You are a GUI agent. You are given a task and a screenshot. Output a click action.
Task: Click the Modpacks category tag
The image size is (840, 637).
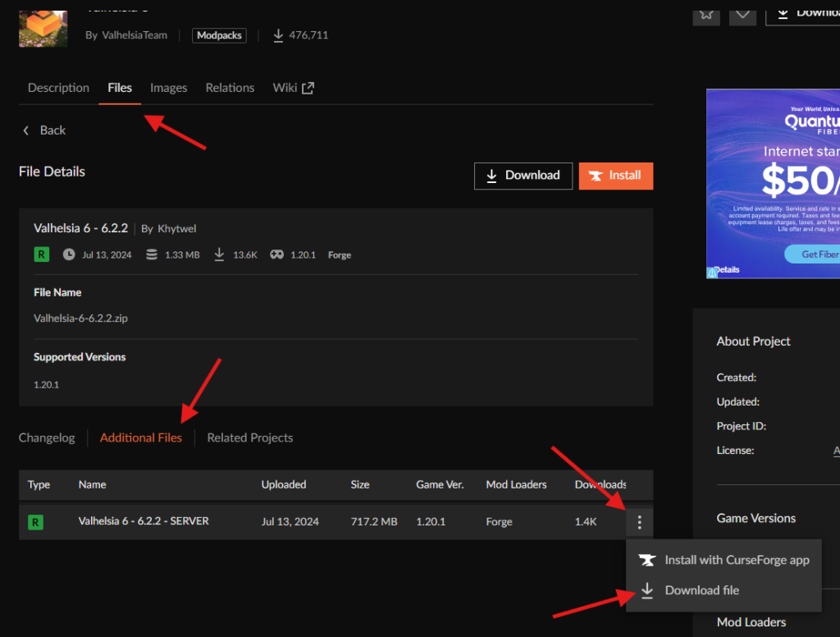219,35
